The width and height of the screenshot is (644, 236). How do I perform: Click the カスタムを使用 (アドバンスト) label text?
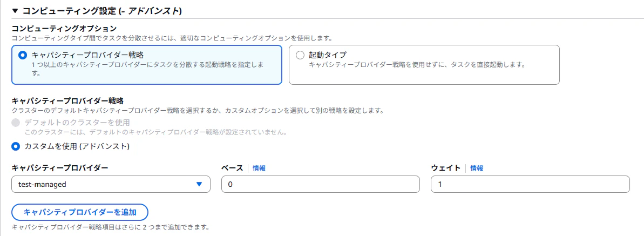77,146
